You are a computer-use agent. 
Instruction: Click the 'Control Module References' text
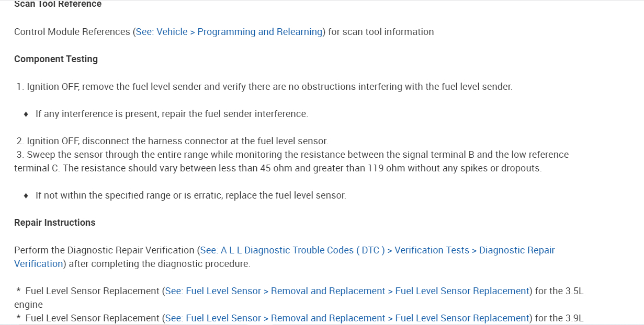click(72, 32)
